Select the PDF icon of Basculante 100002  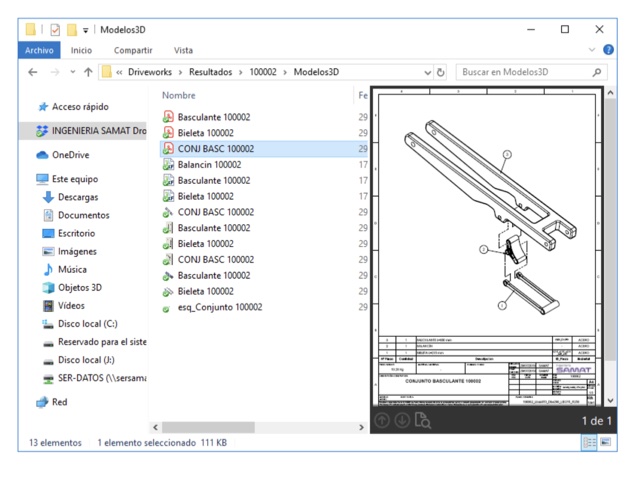pyautogui.click(x=168, y=117)
